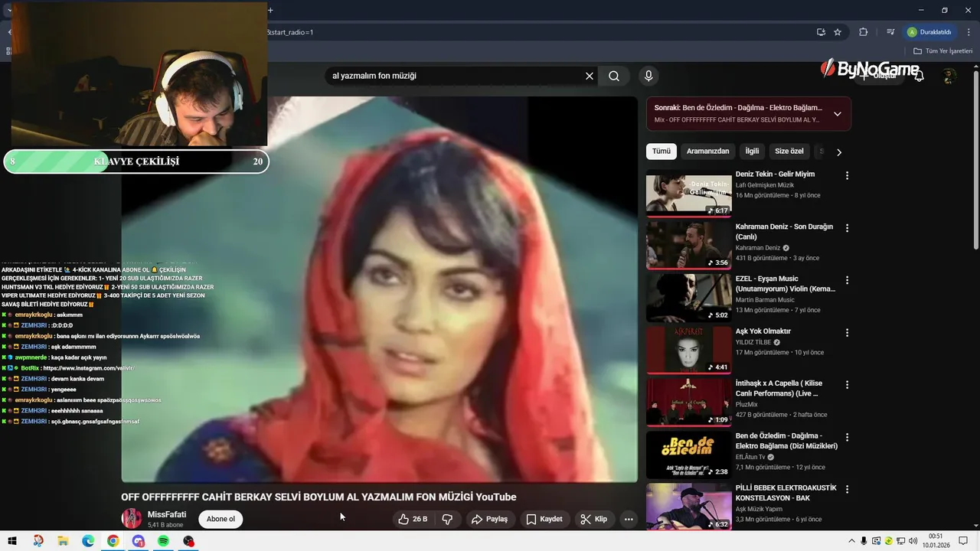Open 'Martin Barman Music' channel text

point(765,300)
